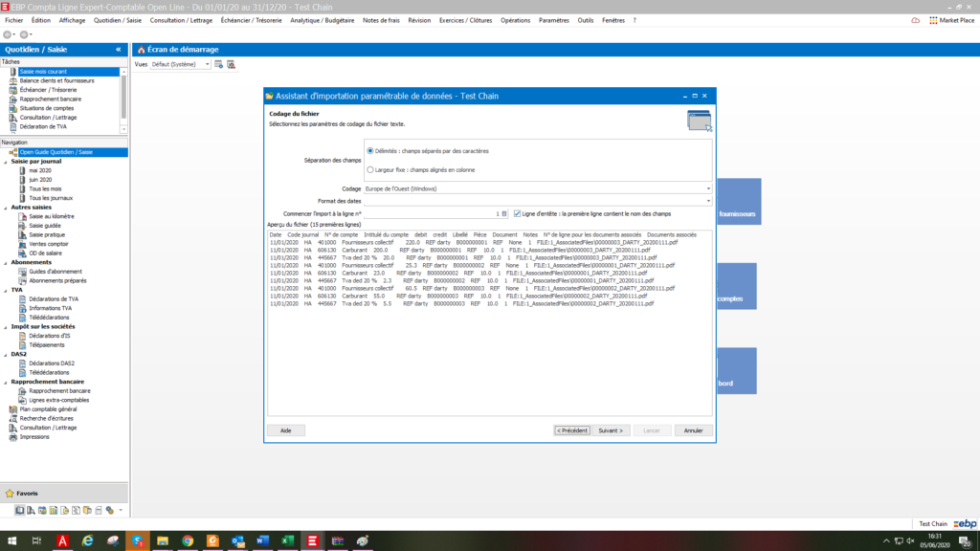Open the Outils menu
The height and width of the screenshot is (551, 980).
click(x=586, y=21)
